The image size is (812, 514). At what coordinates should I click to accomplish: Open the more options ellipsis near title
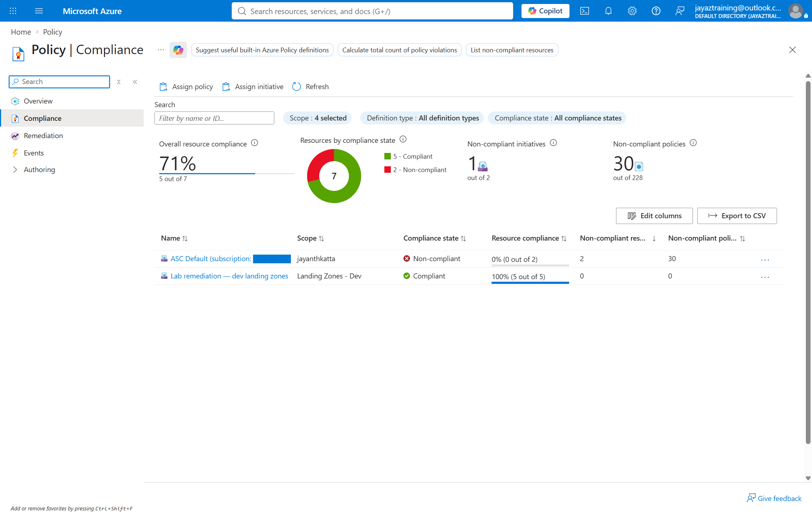pyautogui.click(x=161, y=50)
